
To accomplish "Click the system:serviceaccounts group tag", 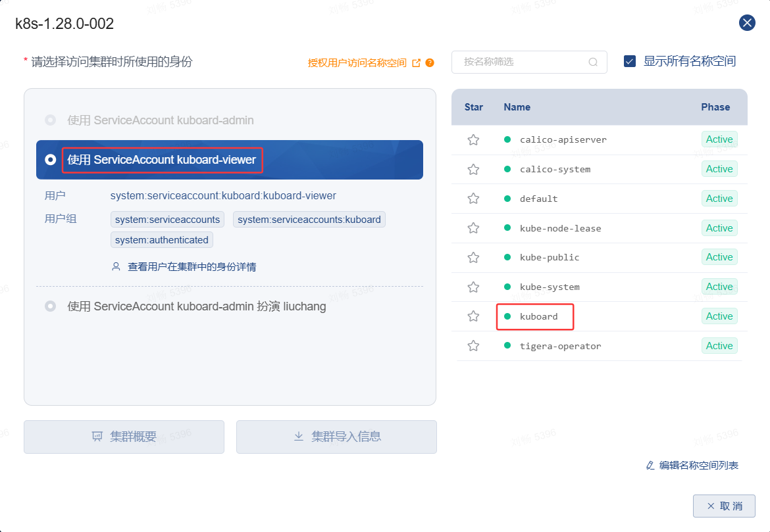I will pyautogui.click(x=167, y=220).
